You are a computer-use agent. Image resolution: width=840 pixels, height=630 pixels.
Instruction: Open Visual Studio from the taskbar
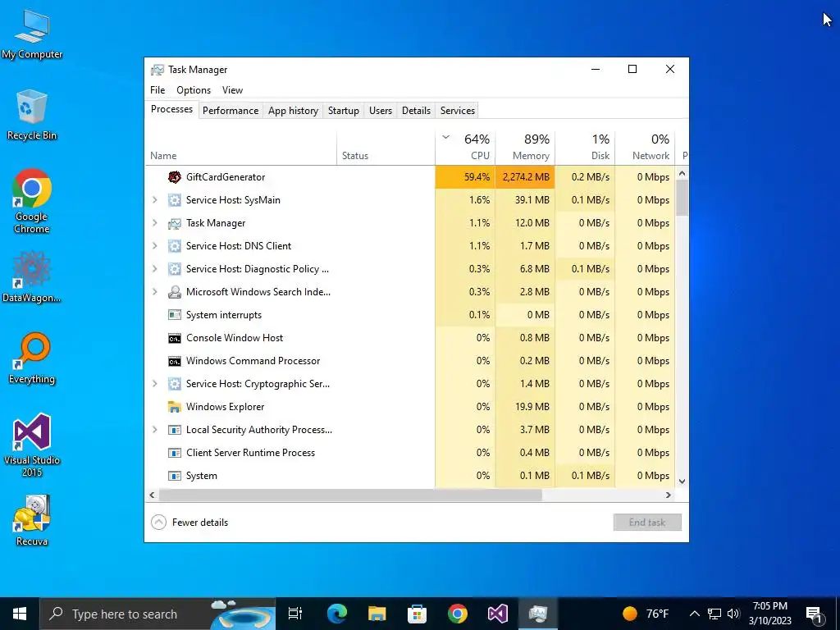498,614
